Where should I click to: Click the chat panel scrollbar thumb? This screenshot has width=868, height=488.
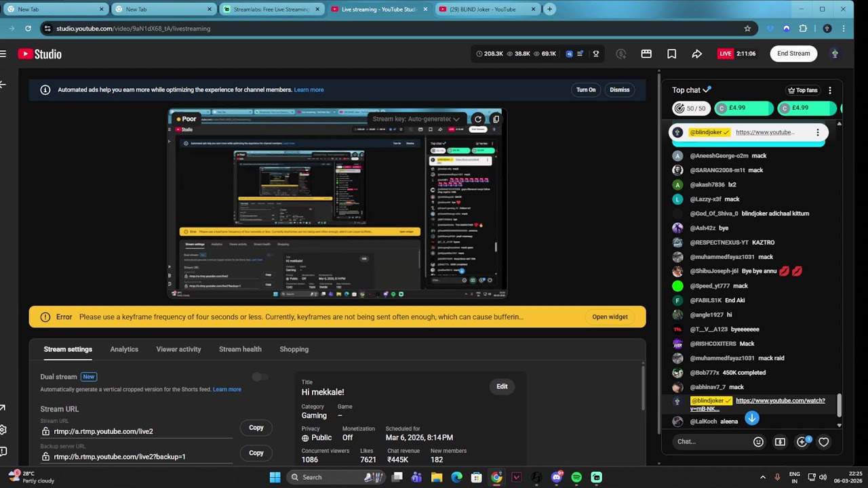tap(839, 406)
